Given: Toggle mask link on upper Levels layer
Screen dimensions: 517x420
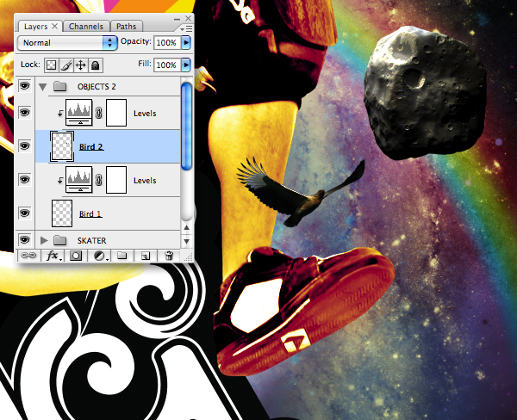Looking at the screenshot, I should (98, 113).
